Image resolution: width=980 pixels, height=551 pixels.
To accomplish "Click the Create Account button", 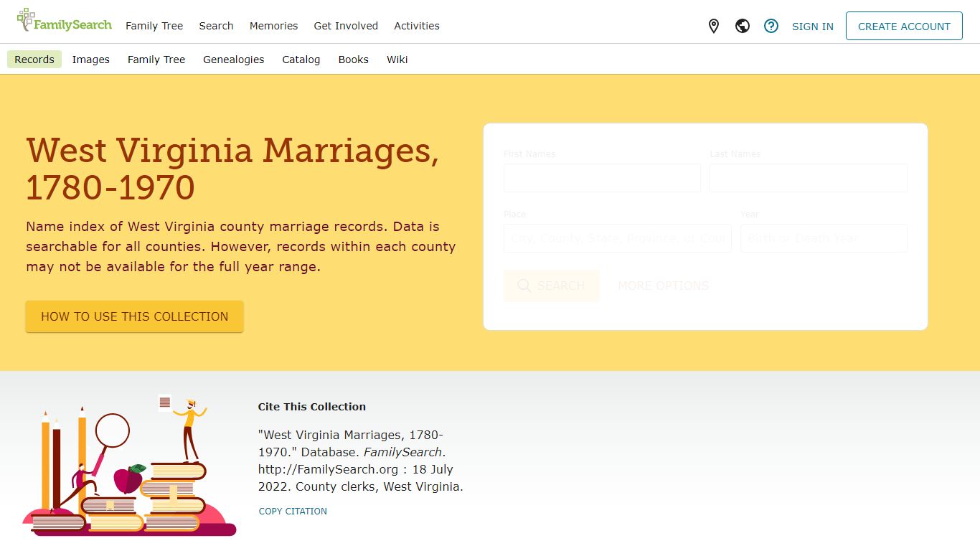I will [x=904, y=26].
